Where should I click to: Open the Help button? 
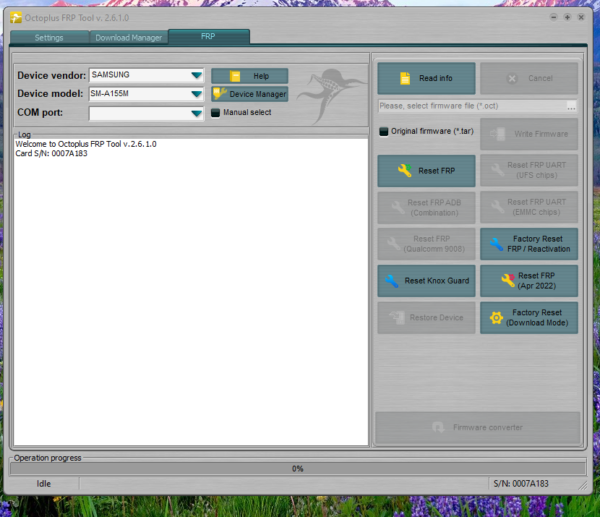tap(249, 76)
